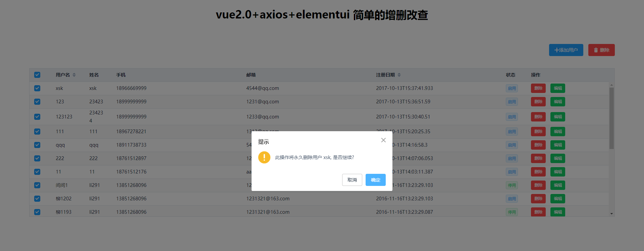644x251 pixels.
Task: Click phone number 18967278221
Action: (131, 132)
